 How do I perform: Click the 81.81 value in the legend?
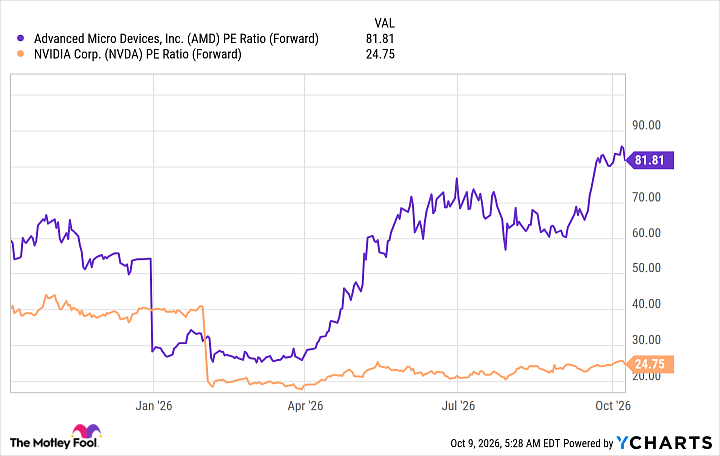(x=380, y=39)
